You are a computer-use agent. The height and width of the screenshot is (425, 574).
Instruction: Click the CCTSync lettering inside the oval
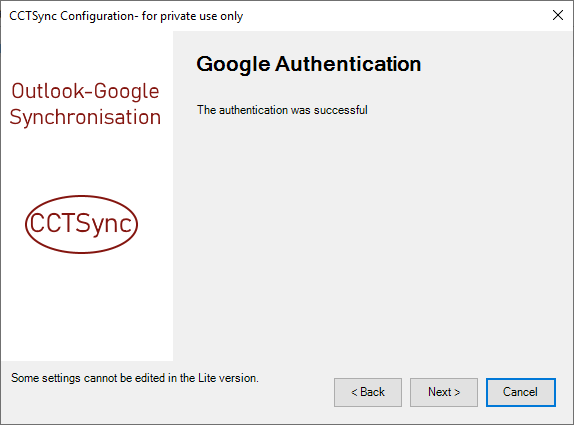(x=81, y=223)
